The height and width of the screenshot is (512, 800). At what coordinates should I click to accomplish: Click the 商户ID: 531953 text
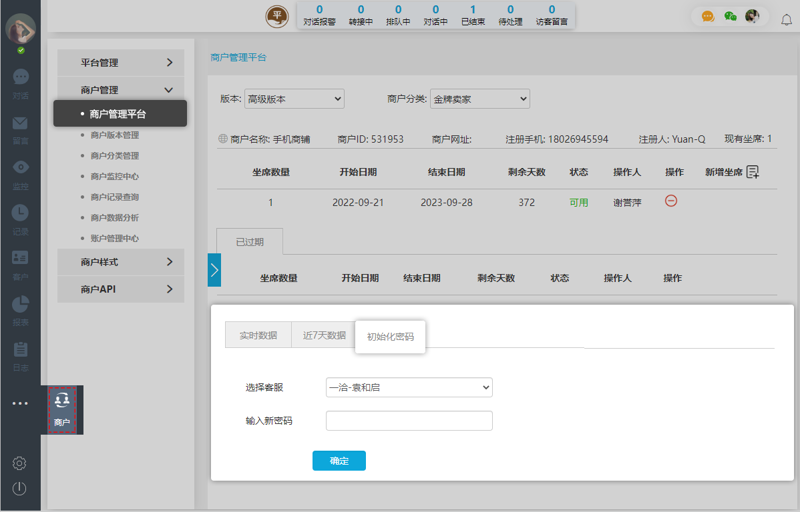(370, 139)
